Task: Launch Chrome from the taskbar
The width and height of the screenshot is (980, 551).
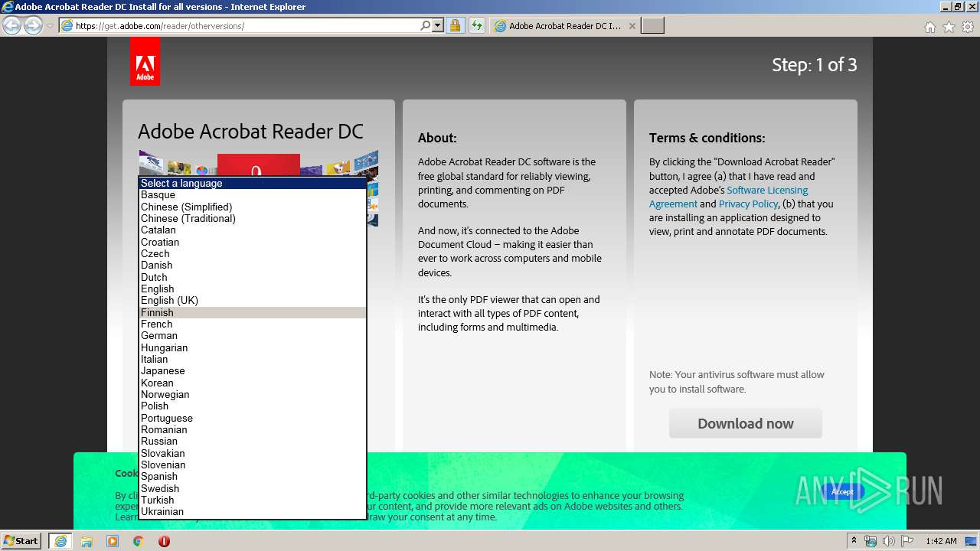Action: 139,541
